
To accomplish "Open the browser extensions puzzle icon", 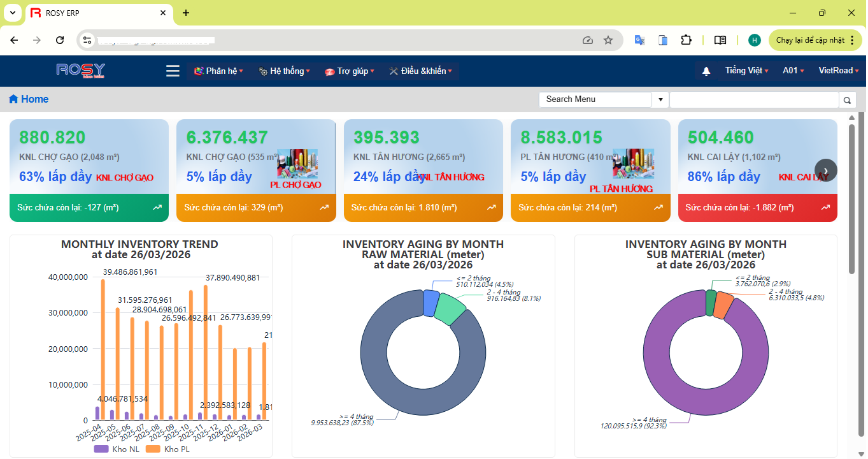I will point(686,40).
